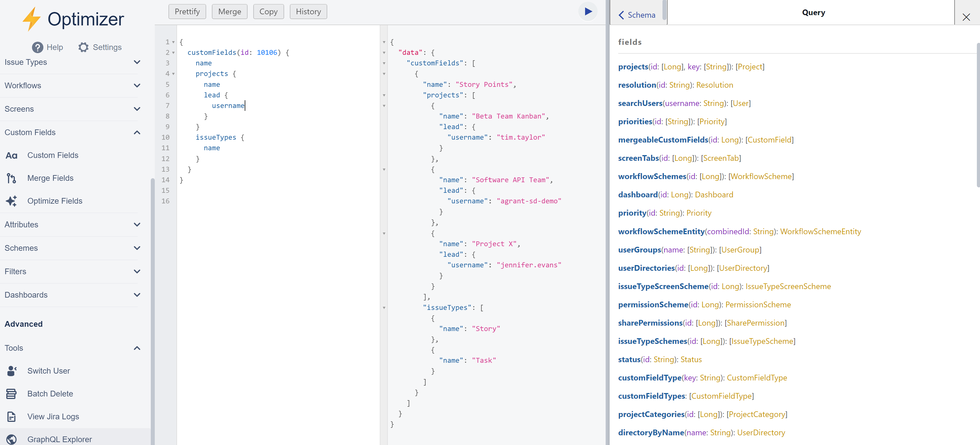
Task: Open Help via the question mark icon
Action: pyautogui.click(x=37, y=47)
